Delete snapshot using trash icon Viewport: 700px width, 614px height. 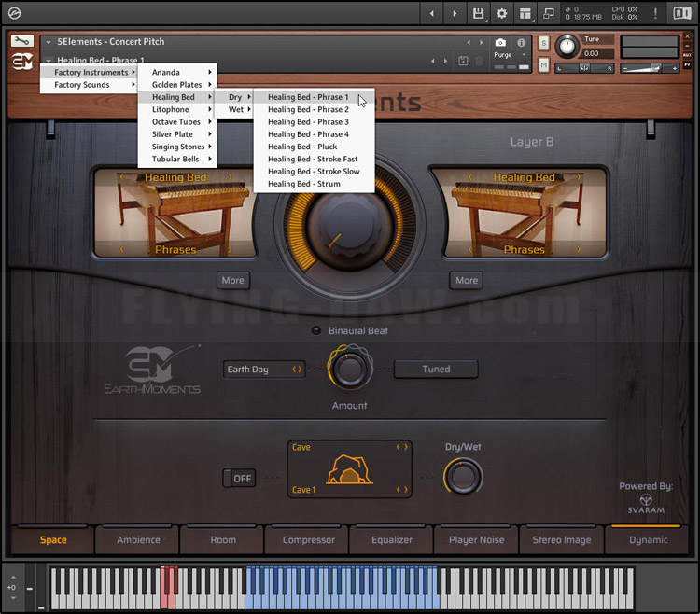pyautogui.click(x=479, y=61)
